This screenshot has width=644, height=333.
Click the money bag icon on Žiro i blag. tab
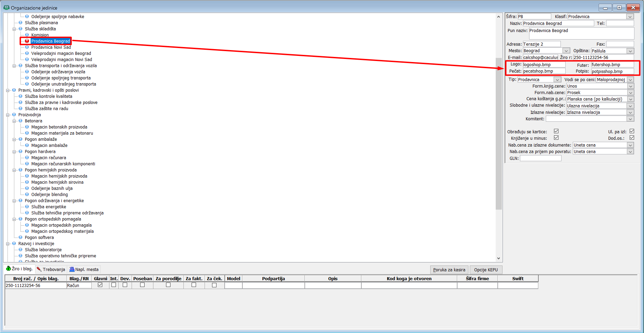pyautogui.click(x=9, y=269)
